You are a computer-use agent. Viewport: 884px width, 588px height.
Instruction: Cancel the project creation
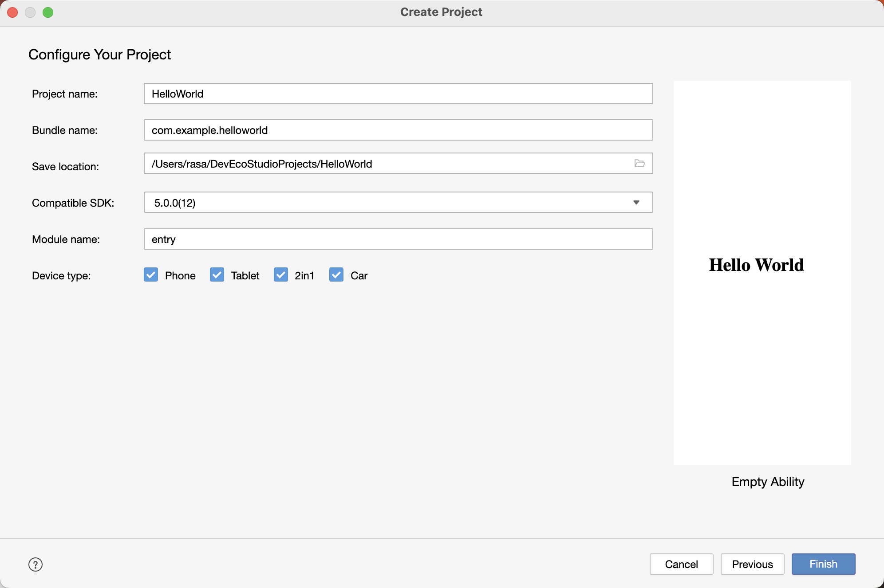pos(681,564)
